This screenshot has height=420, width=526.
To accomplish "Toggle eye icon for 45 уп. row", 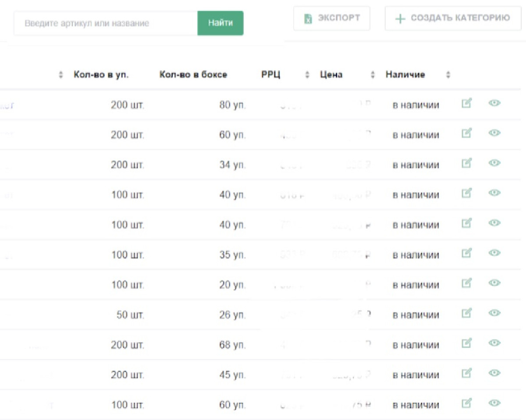I will coord(494,373).
